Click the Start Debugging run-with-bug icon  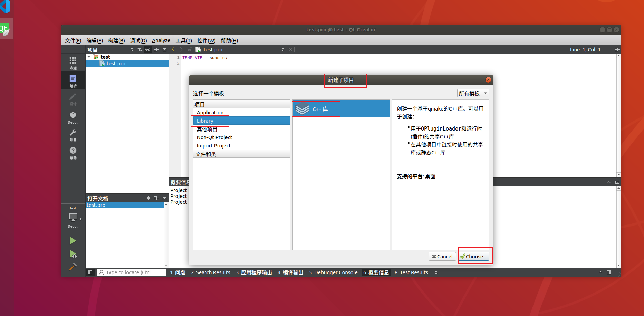(x=73, y=254)
